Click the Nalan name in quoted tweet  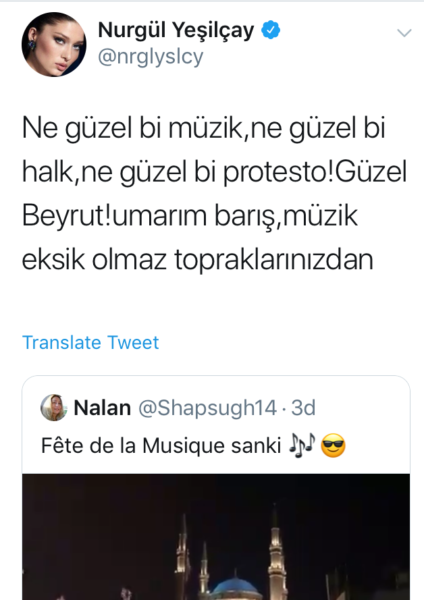coord(102,408)
